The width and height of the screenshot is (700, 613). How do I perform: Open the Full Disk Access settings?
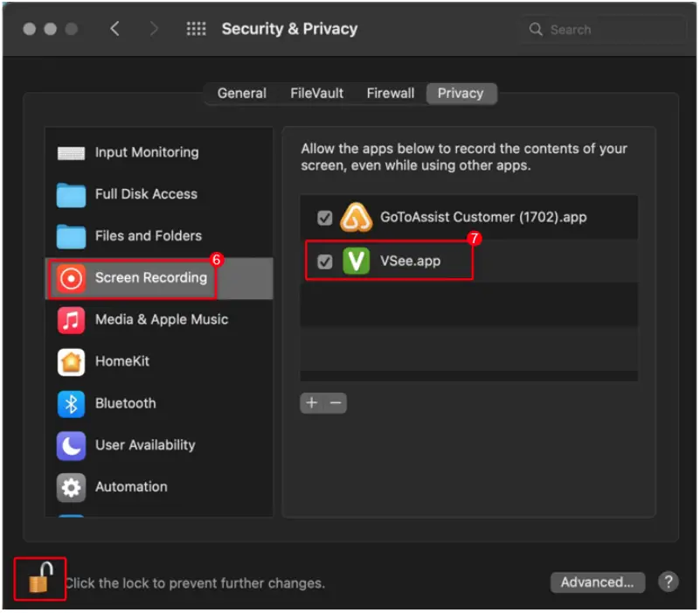click(x=146, y=194)
